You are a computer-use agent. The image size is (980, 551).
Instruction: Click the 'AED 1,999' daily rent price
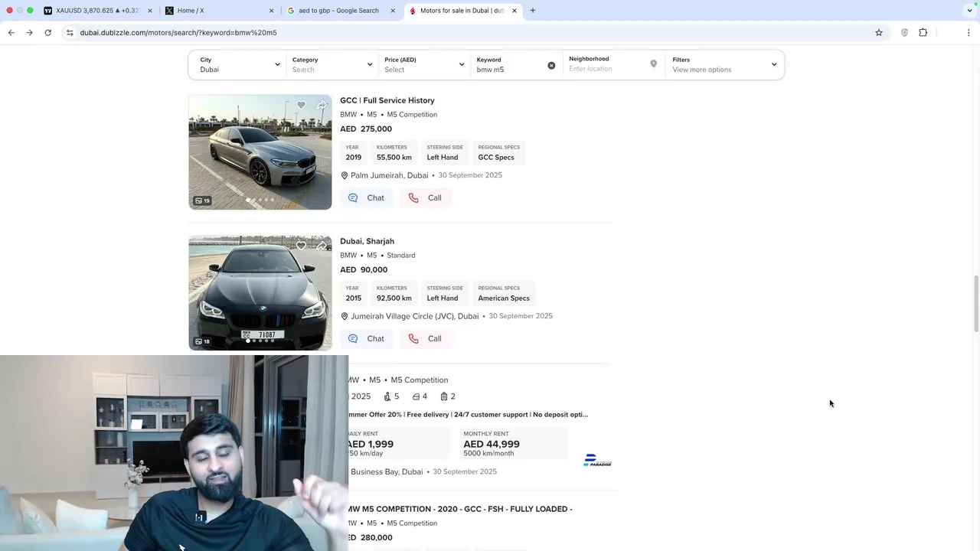371,444
